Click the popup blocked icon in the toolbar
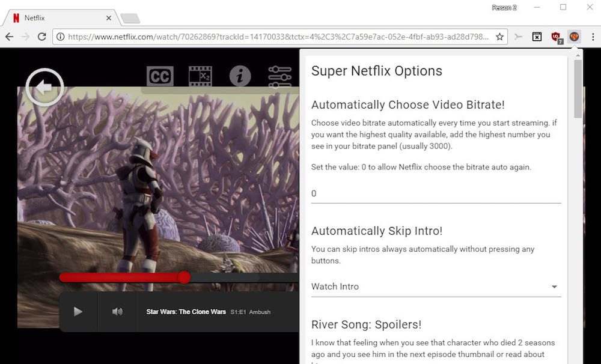Screen dimensions: 601x364 tap(536, 37)
